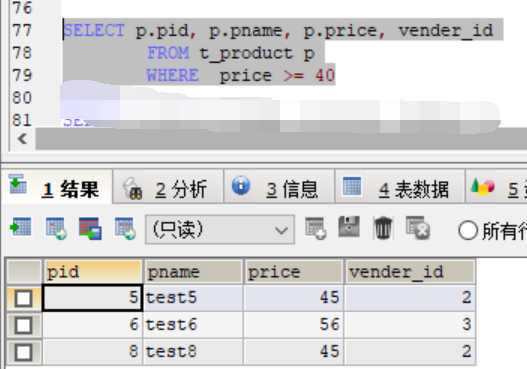Check the checkbox for row test8
Screen dimensions: 527x369
point(24,352)
